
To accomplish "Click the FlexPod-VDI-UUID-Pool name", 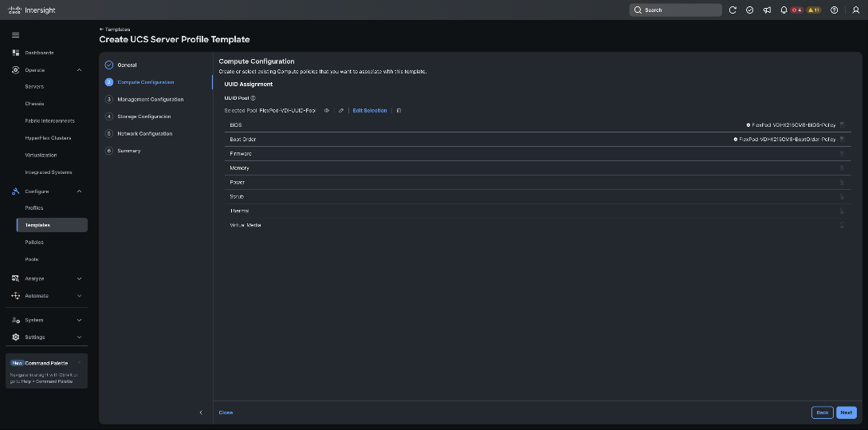I will [x=287, y=110].
